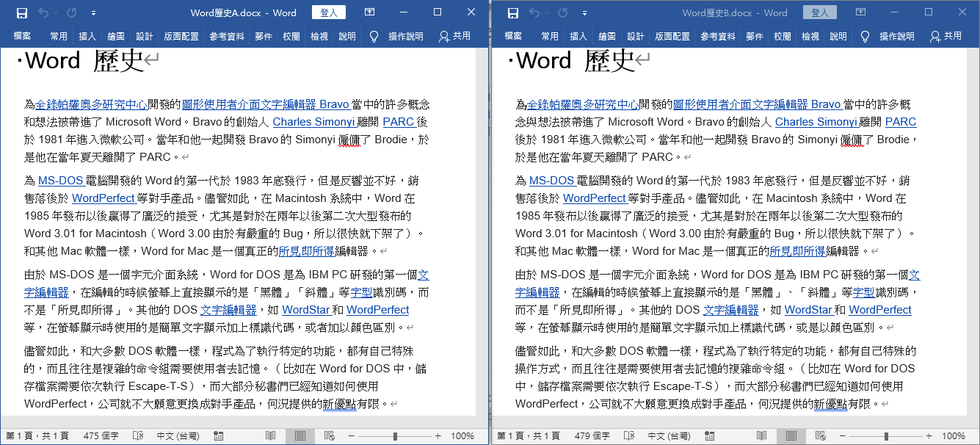Switch to 校閱 tab in Word歷史A

click(x=291, y=36)
